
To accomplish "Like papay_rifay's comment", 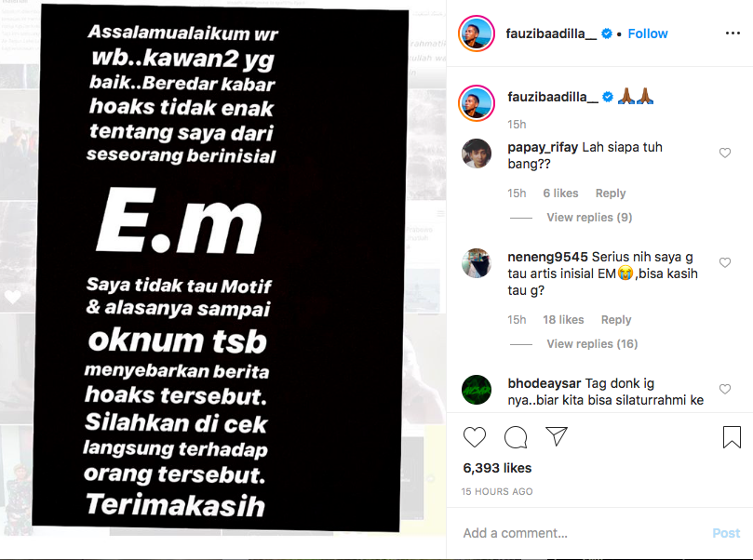I will (725, 153).
